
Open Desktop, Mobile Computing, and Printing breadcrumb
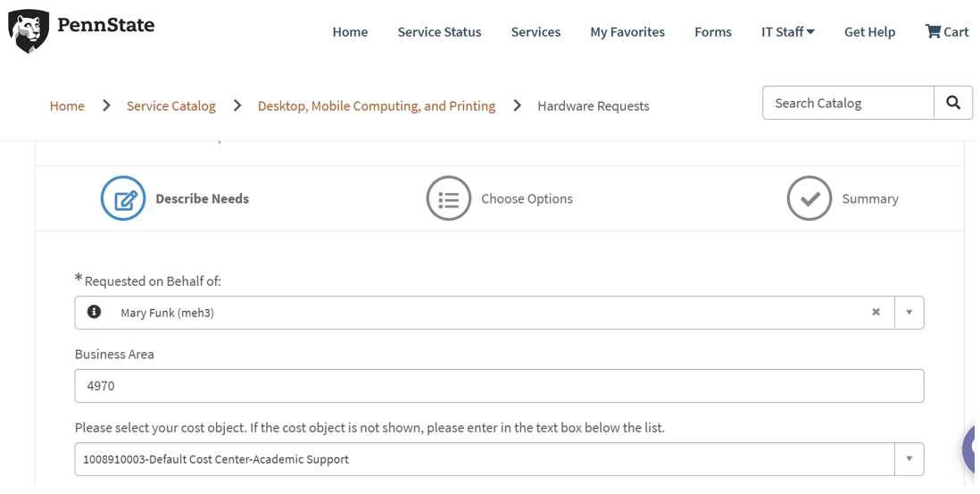click(x=376, y=105)
